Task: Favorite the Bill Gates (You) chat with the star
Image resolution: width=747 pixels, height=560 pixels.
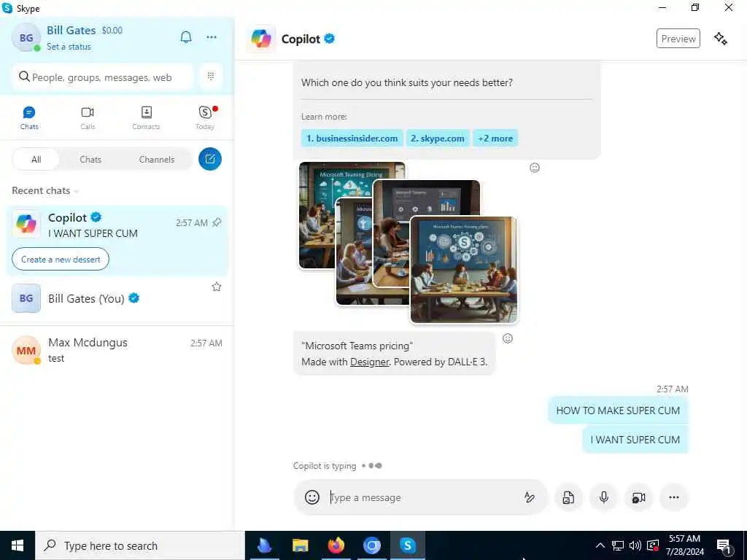Action: pos(217,287)
